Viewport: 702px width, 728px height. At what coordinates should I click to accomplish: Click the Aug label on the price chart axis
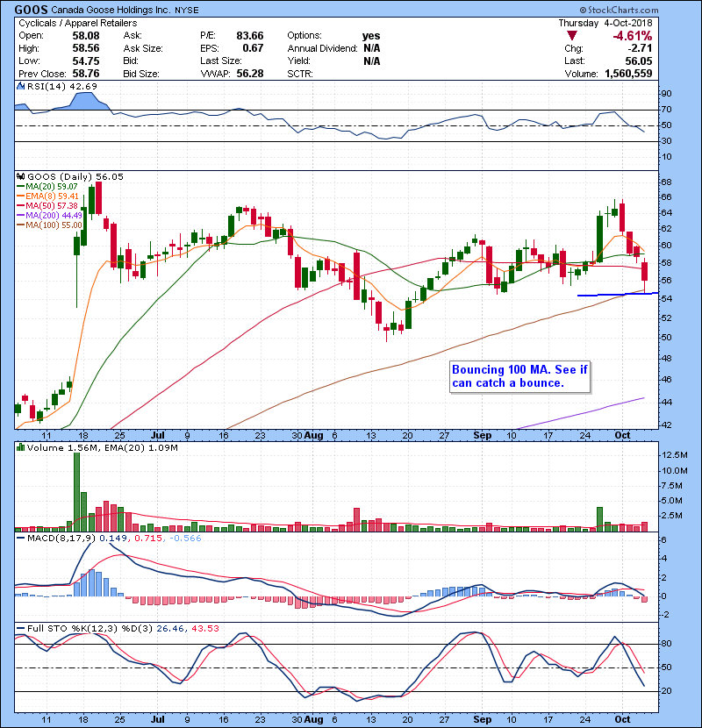click(x=314, y=436)
